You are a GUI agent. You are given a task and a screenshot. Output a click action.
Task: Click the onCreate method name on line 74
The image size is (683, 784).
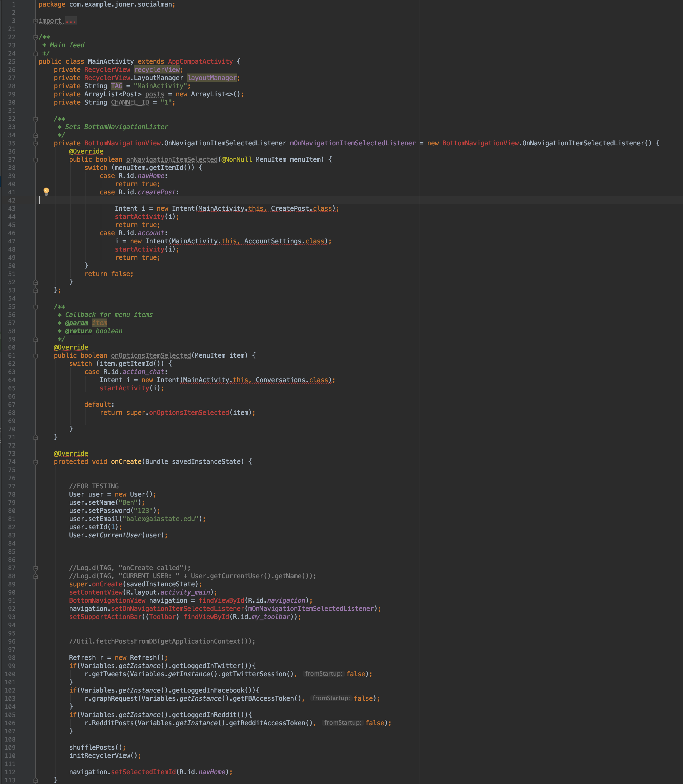(x=126, y=462)
